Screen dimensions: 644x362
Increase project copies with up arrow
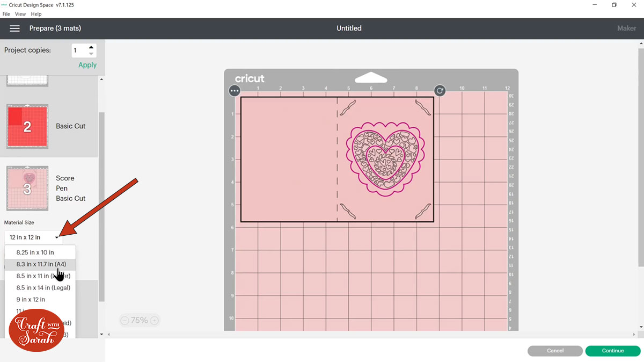pos(91,47)
